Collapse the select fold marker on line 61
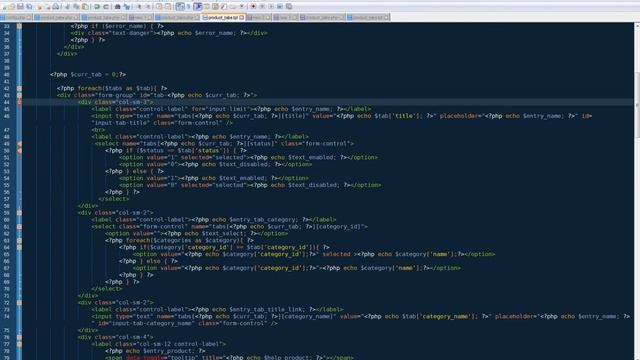Viewport: 640px width, 360px height. click(19, 227)
